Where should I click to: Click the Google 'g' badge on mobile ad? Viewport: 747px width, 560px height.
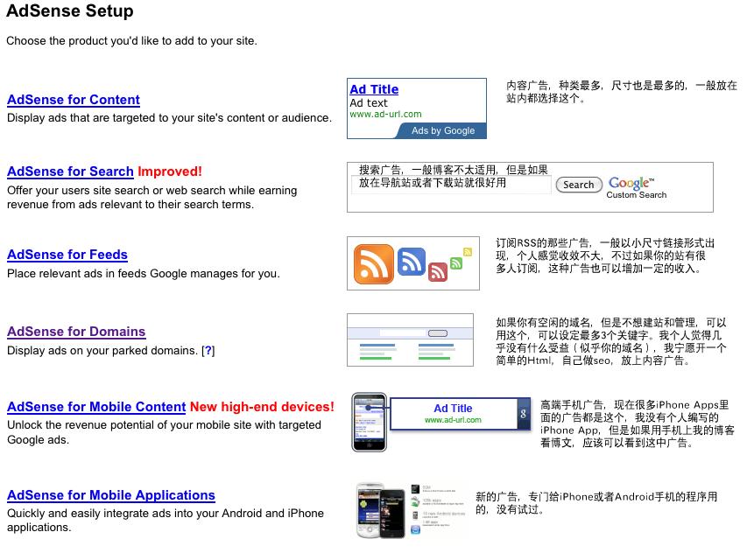click(x=524, y=413)
